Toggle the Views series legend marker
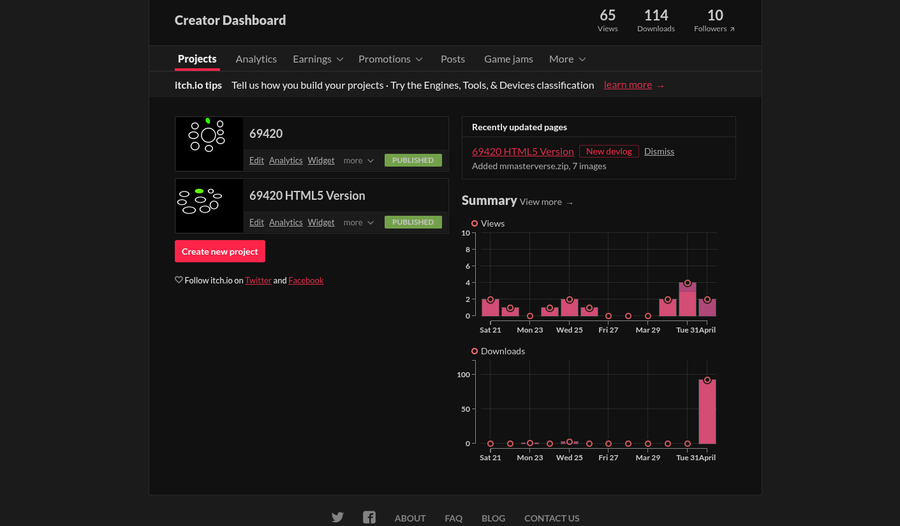 point(474,223)
